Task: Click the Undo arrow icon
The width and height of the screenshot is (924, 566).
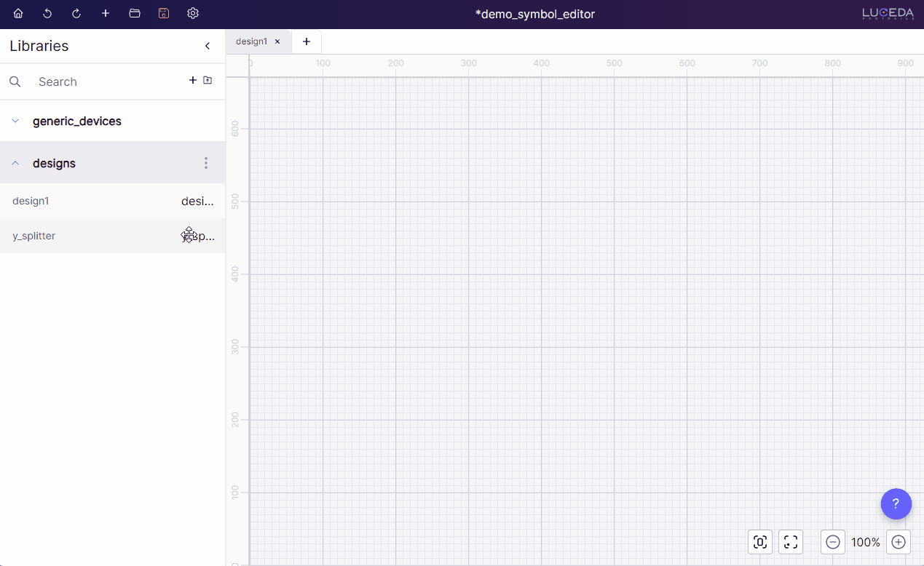Action: coord(47,14)
